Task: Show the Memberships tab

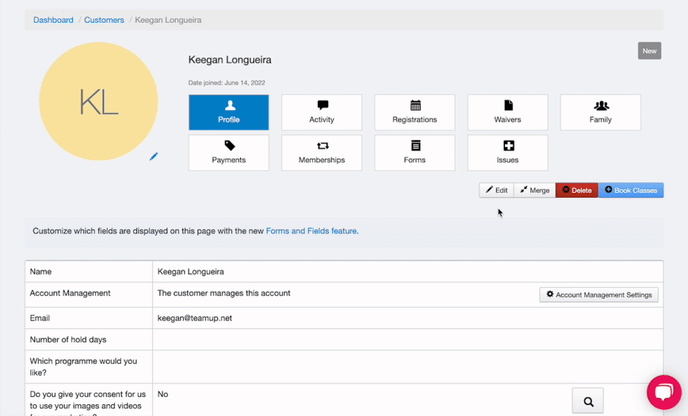Action: [x=322, y=153]
